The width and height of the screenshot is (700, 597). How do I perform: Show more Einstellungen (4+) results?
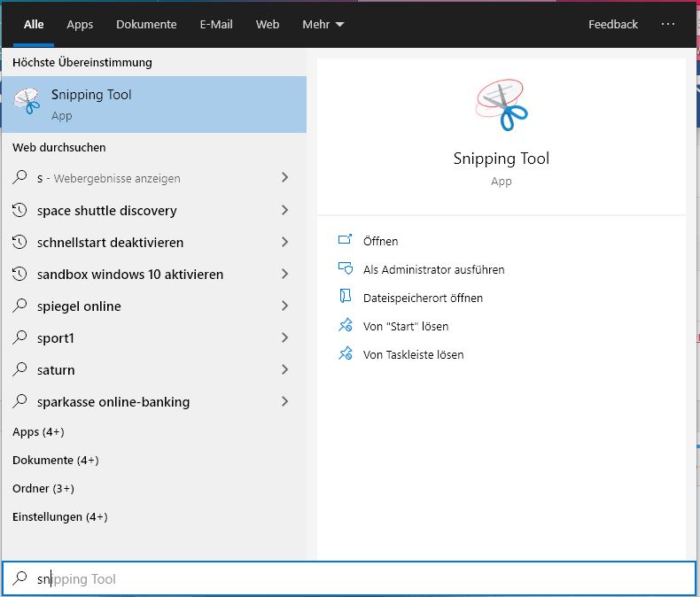[60, 516]
